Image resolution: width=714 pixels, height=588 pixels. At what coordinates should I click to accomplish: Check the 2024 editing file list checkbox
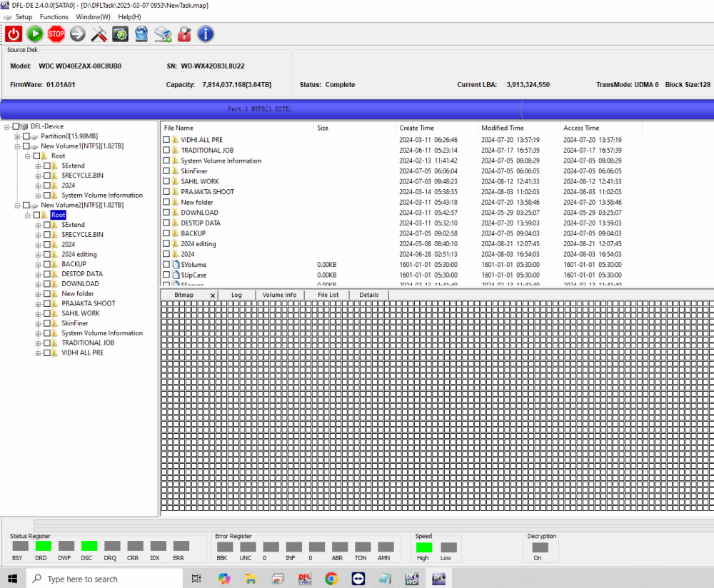166,243
